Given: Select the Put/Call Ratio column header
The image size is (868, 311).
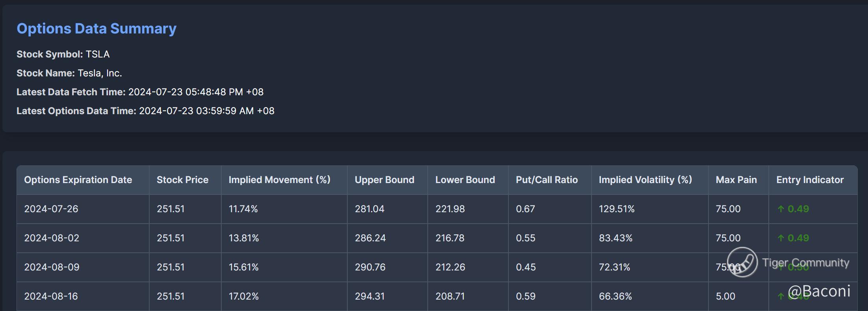Looking at the screenshot, I should (547, 180).
